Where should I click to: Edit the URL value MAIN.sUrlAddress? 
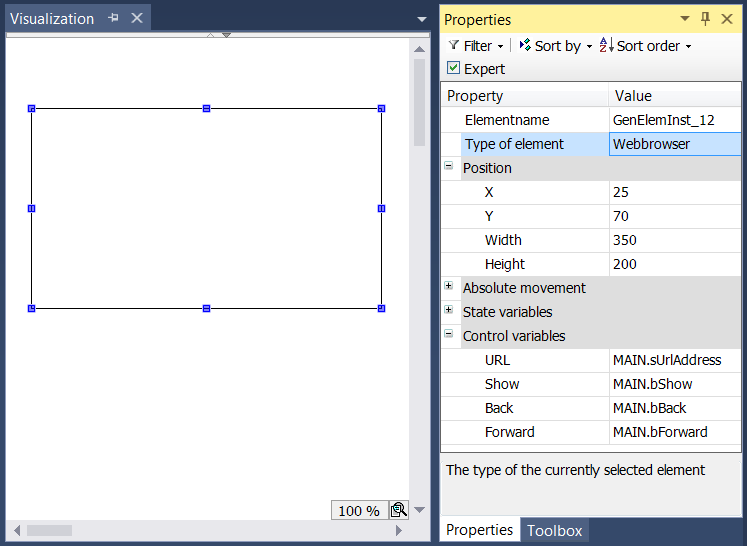tap(675, 360)
